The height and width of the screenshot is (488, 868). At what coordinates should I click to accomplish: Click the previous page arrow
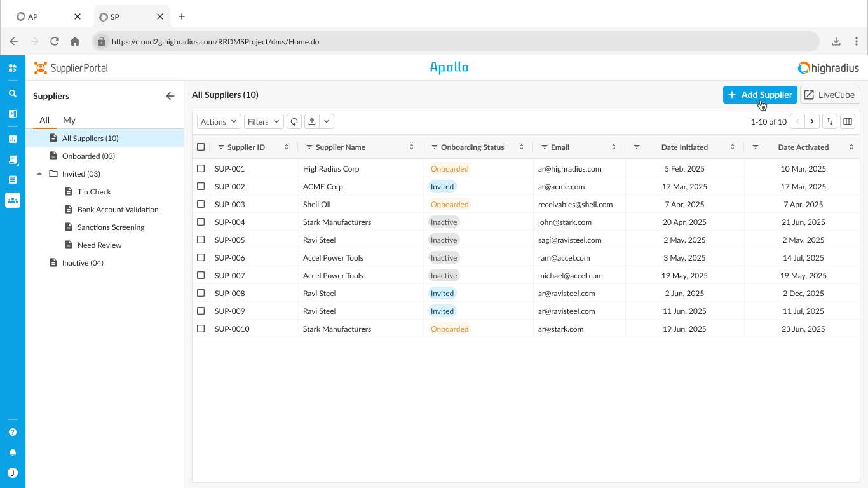coord(797,121)
